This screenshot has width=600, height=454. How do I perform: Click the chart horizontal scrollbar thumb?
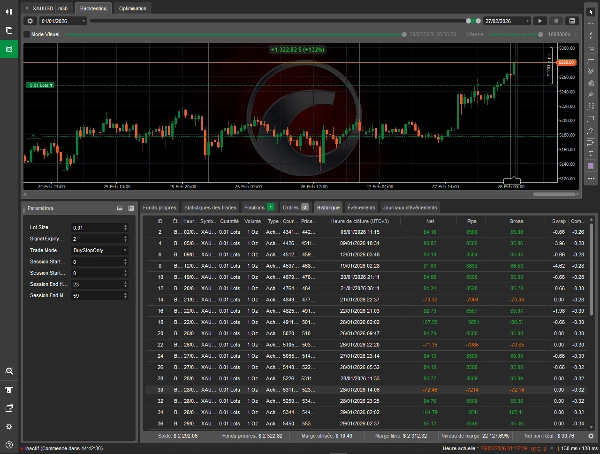pyautogui.click(x=554, y=194)
